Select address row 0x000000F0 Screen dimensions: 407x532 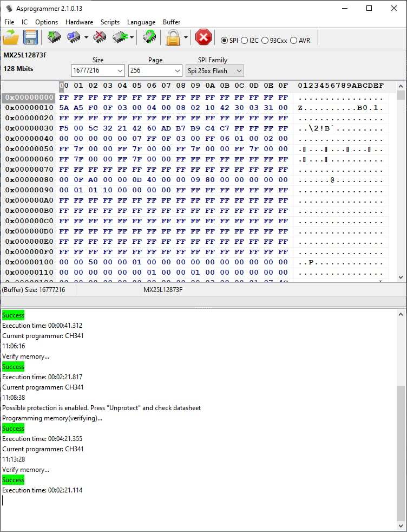click(29, 252)
